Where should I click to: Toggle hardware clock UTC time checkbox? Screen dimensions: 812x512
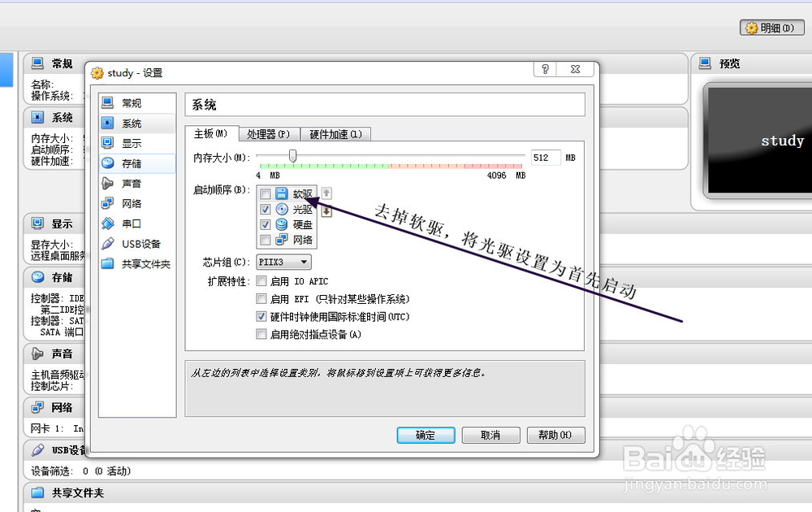(x=261, y=316)
